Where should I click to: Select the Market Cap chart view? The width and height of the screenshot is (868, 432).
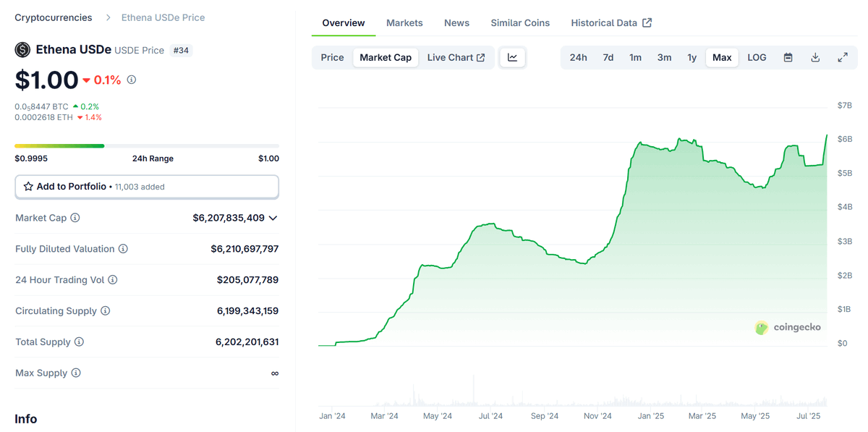(x=386, y=57)
